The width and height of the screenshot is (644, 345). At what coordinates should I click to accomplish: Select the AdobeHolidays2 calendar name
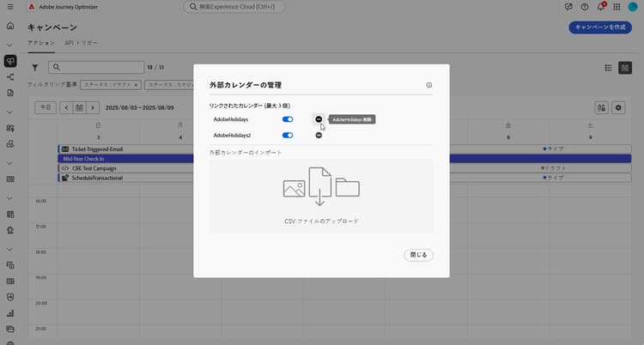[x=232, y=135]
